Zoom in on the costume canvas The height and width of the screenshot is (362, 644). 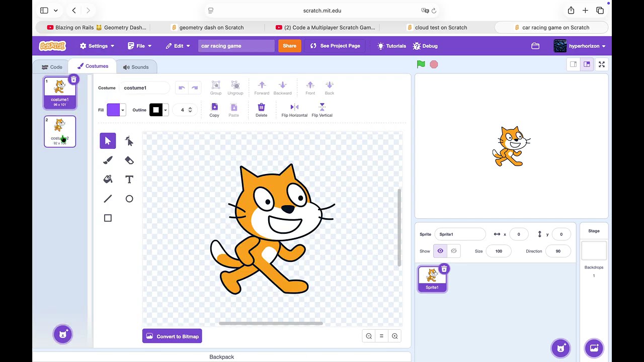tap(394, 336)
